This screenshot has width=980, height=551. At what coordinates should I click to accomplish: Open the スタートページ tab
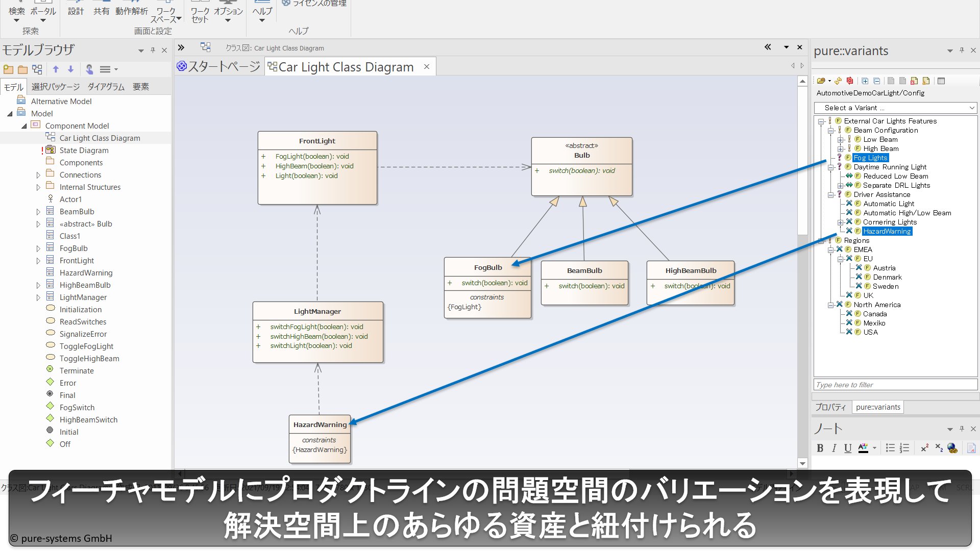point(219,67)
